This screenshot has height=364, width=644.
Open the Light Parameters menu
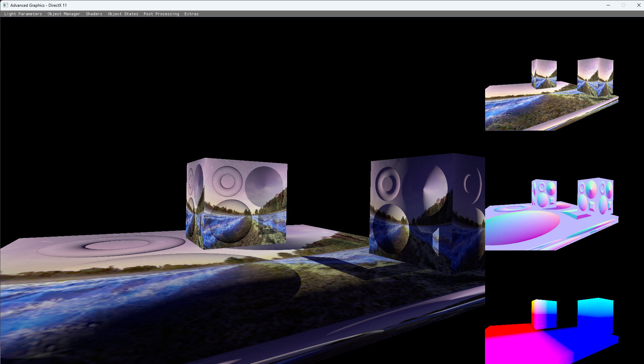coord(23,14)
